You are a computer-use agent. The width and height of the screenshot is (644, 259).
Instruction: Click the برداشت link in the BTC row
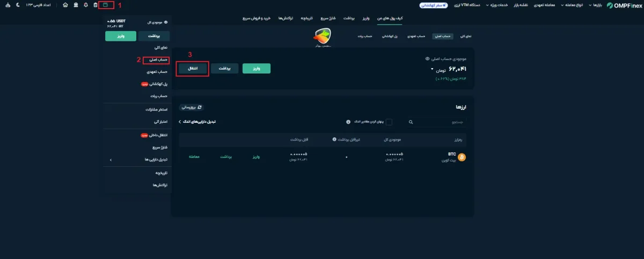(x=225, y=157)
